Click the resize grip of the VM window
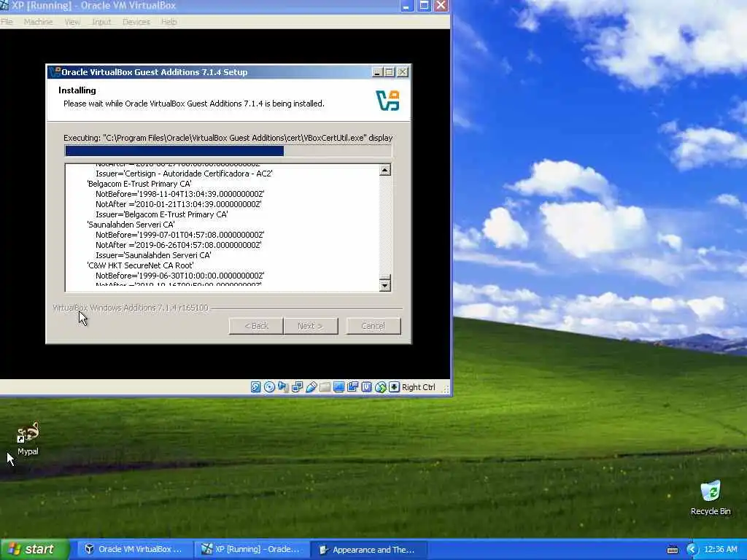This screenshot has width=747, height=560. point(446,390)
